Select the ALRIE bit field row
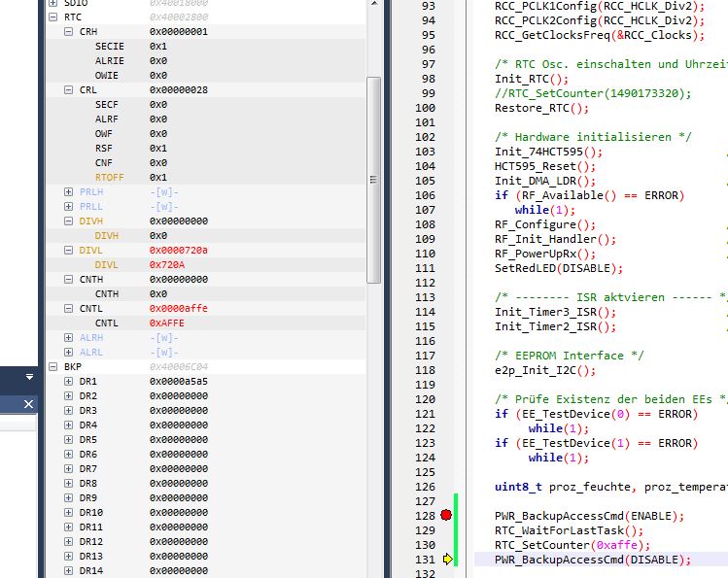The height and width of the screenshot is (578, 728). tap(206, 61)
